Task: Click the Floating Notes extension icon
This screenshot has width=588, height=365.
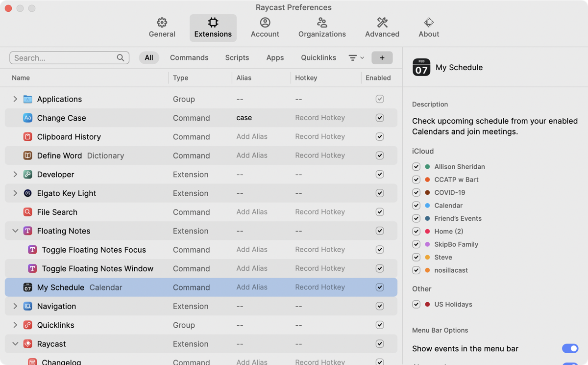Action: click(x=28, y=231)
